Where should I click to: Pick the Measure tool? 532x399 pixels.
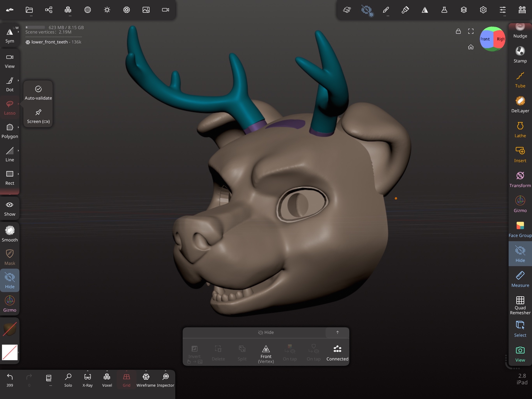click(x=520, y=279)
